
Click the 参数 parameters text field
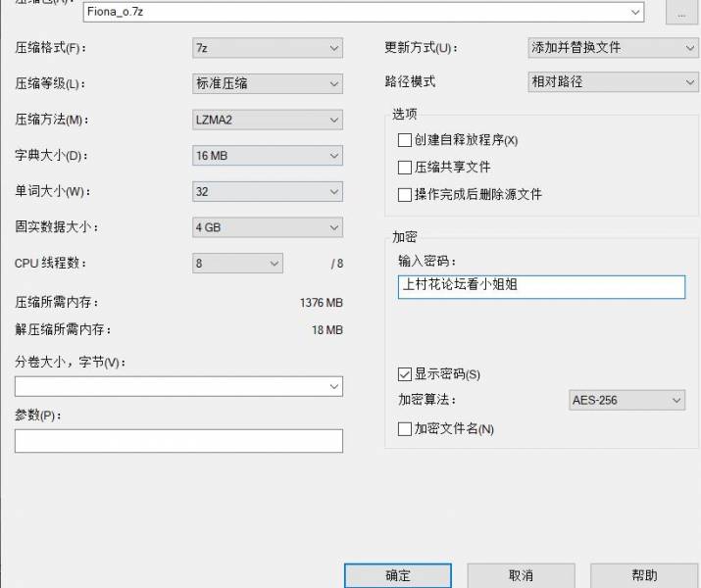(x=178, y=441)
